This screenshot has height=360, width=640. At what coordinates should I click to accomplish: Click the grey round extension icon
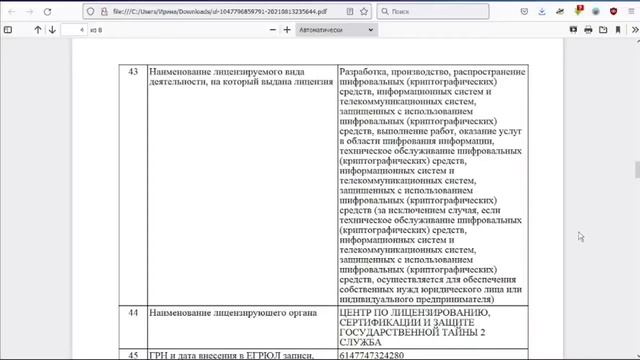pos(596,12)
